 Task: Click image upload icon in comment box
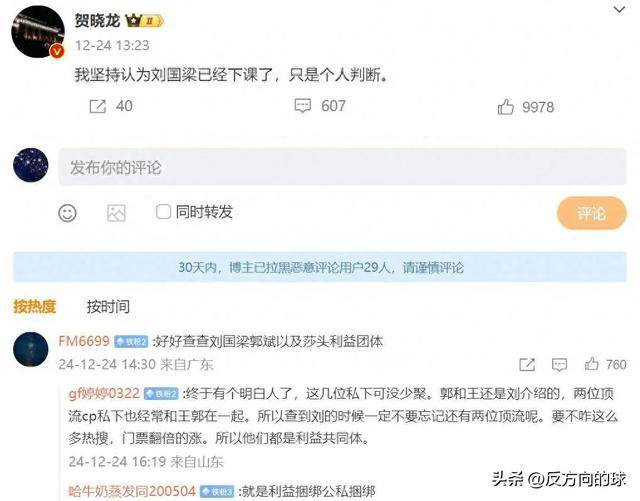pos(116,213)
